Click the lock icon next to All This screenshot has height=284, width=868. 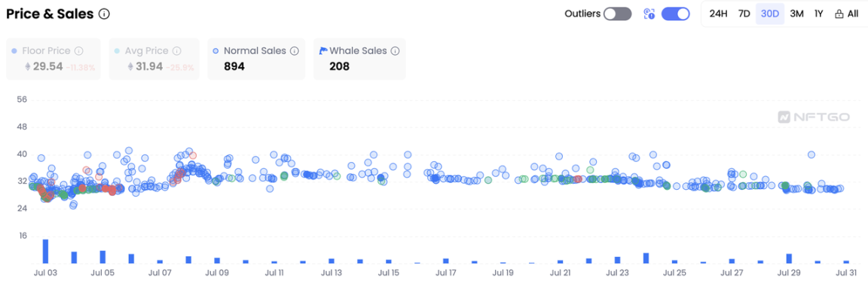click(839, 14)
